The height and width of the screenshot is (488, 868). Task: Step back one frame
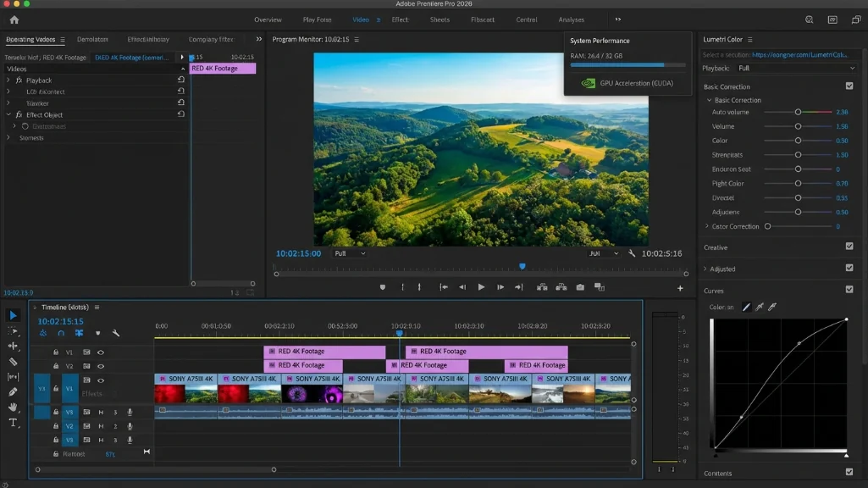coord(462,287)
